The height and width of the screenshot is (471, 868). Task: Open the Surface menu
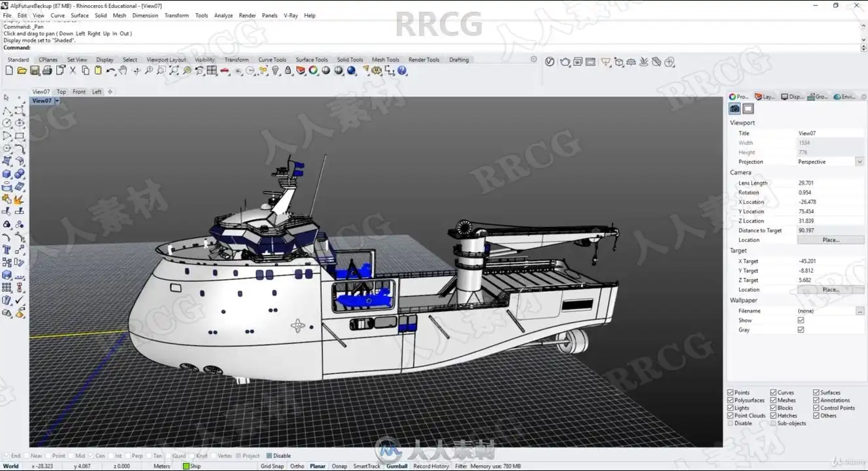80,16
